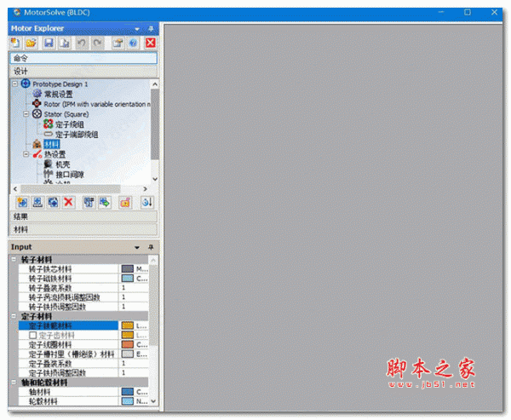Click the Open folder toolbar icon

tap(32, 43)
